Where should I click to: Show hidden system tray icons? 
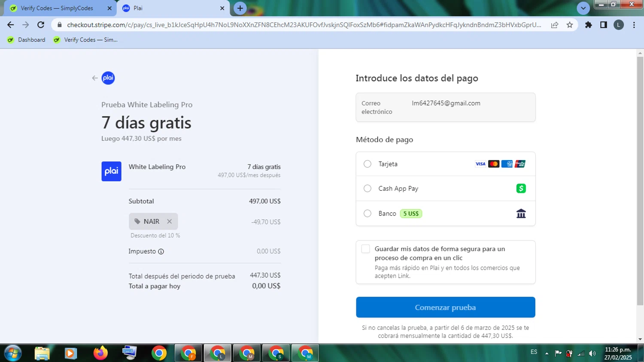[x=547, y=353]
